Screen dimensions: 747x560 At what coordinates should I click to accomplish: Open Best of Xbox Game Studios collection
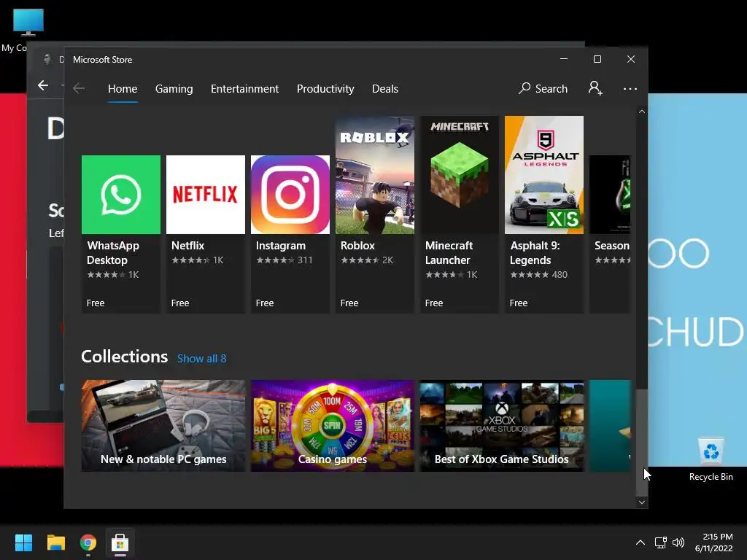[x=502, y=425]
